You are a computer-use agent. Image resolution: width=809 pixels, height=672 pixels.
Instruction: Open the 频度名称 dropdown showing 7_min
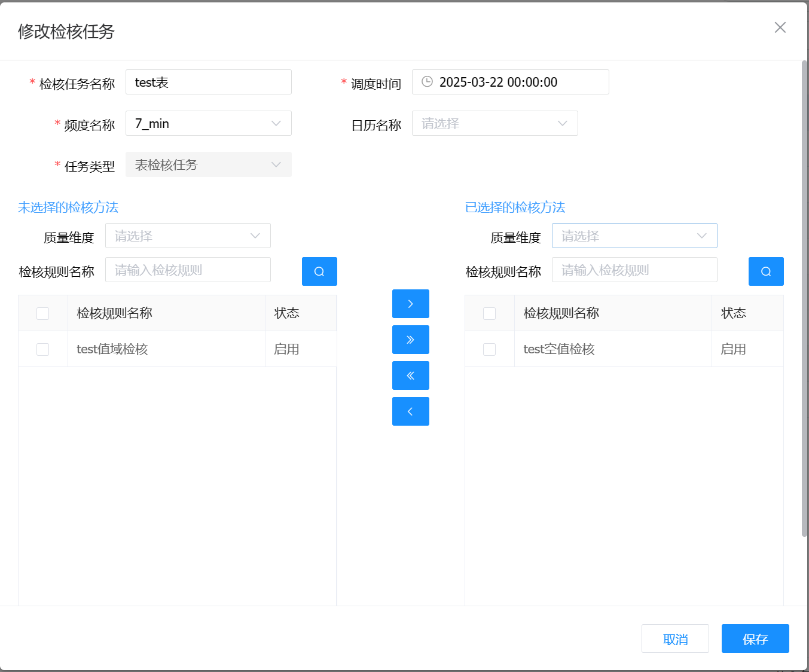click(208, 123)
